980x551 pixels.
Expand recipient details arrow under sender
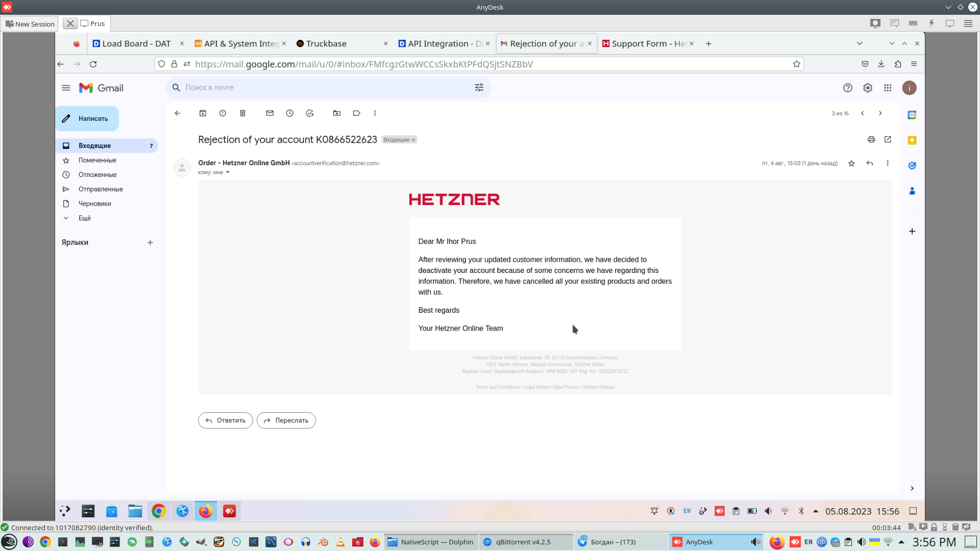coord(228,172)
